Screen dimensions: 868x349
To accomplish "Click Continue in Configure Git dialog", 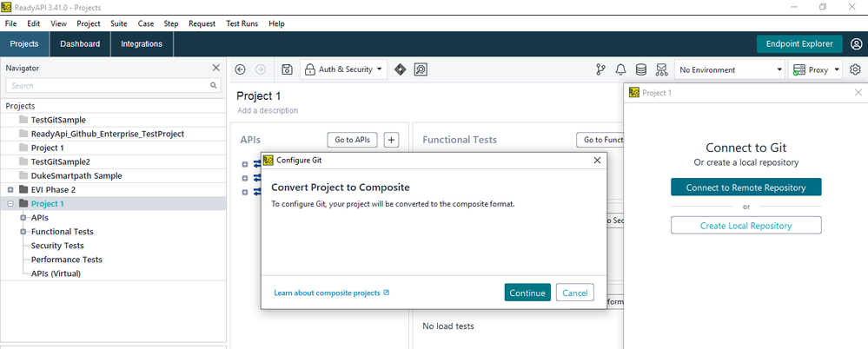I will [x=527, y=293].
